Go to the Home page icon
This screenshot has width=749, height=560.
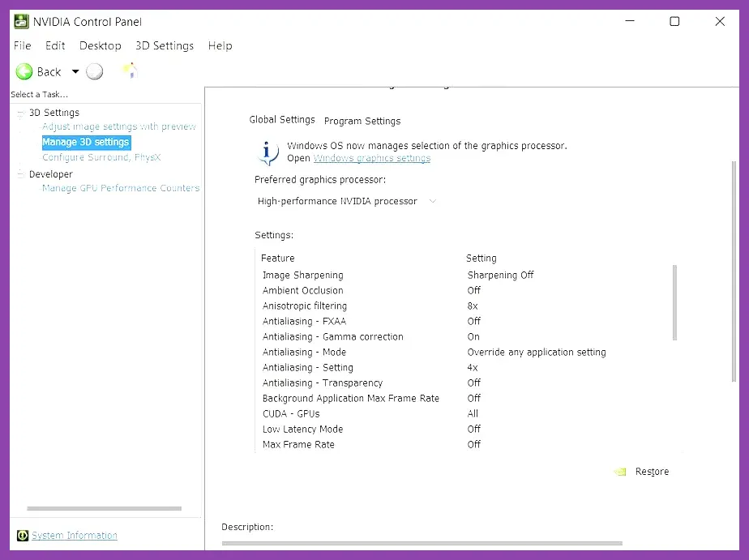(x=130, y=71)
